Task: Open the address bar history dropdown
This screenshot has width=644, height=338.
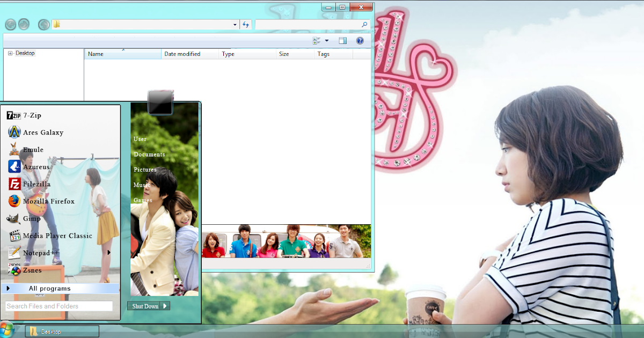Action: [x=235, y=24]
